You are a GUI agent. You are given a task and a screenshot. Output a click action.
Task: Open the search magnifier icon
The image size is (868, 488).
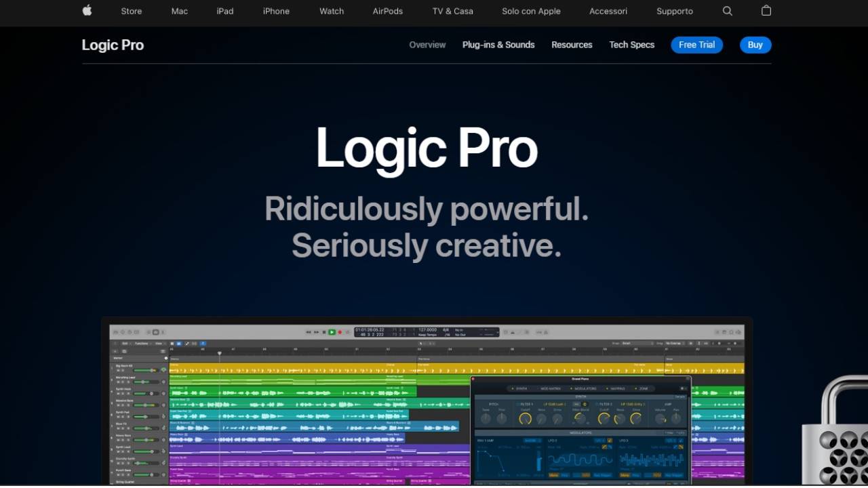(x=728, y=11)
